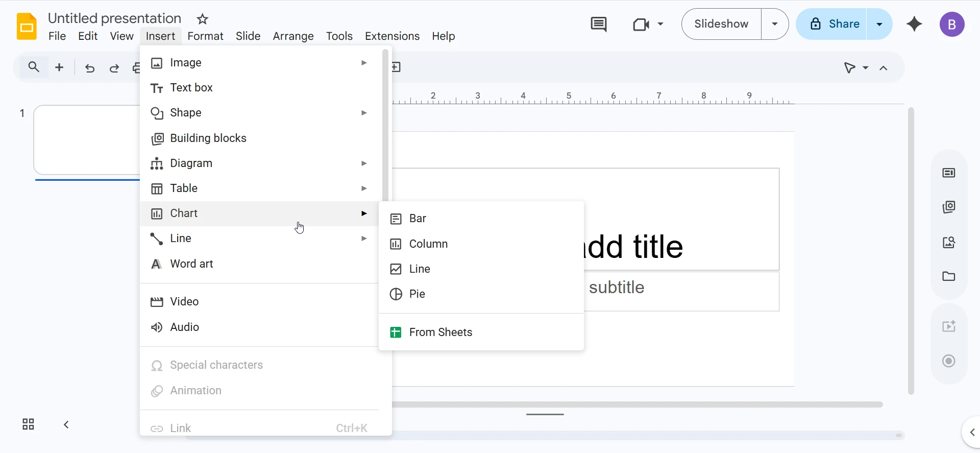980x453 pixels.
Task: Collapse the filmstrip panel arrow
Action: (x=66, y=424)
